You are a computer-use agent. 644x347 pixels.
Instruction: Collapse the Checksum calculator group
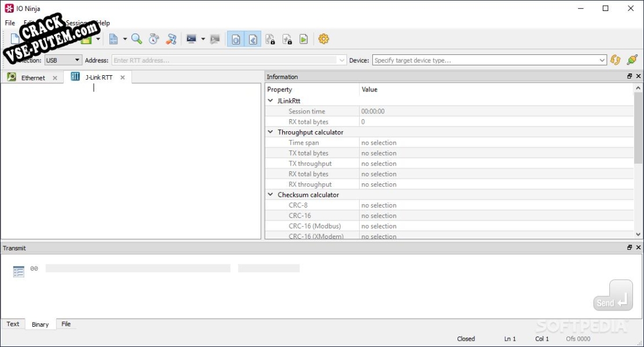270,195
